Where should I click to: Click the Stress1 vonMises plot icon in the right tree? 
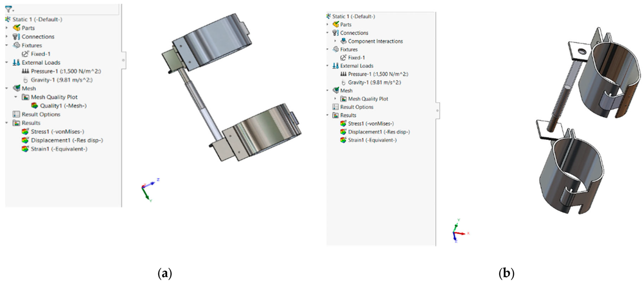pyautogui.click(x=344, y=124)
